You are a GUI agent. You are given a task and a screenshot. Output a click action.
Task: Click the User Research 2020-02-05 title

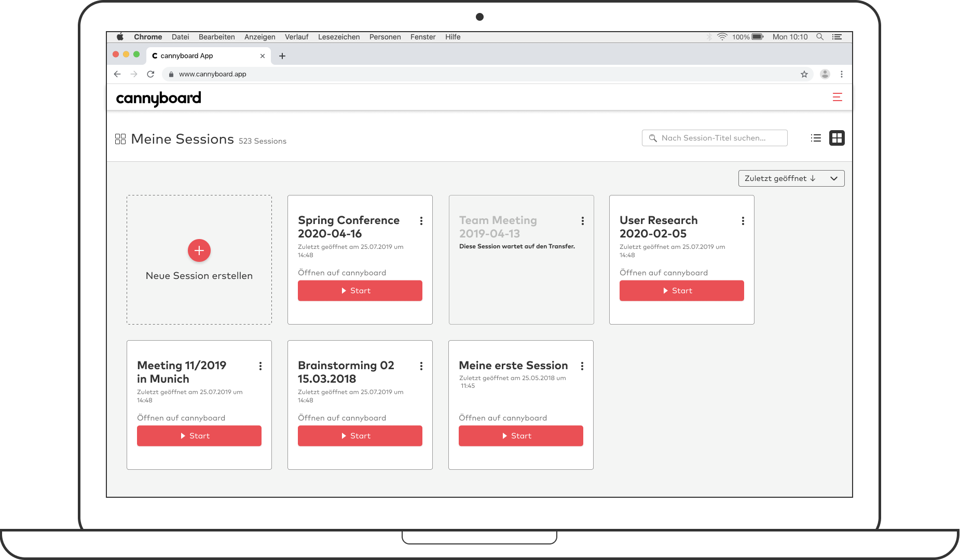(659, 227)
